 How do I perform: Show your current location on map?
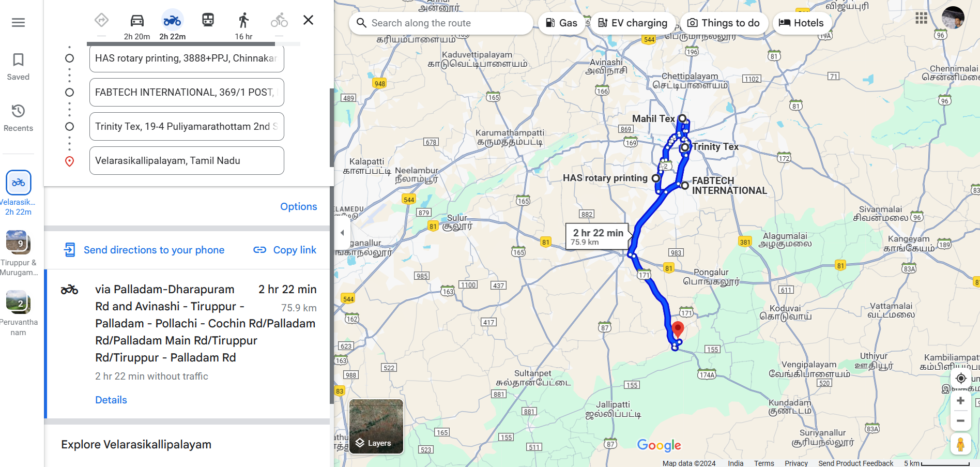pos(961,378)
